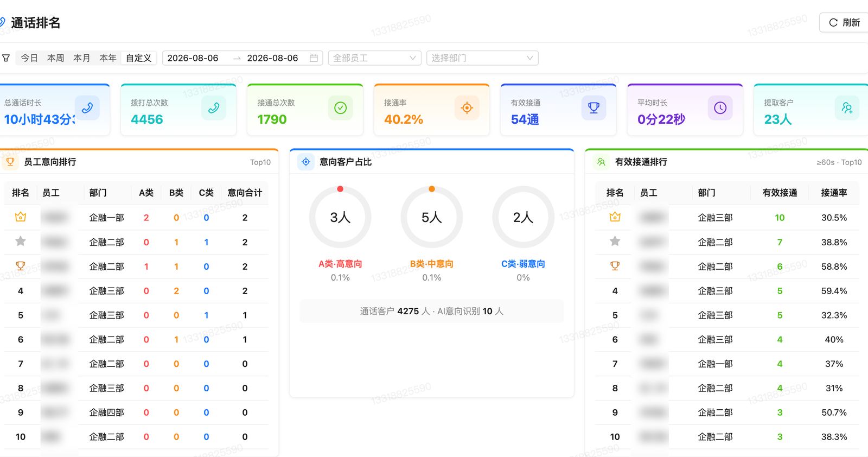The width and height of the screenshot is (868, 457).
Task: Click the 5人 B类 ring chart
Action: 432,217
